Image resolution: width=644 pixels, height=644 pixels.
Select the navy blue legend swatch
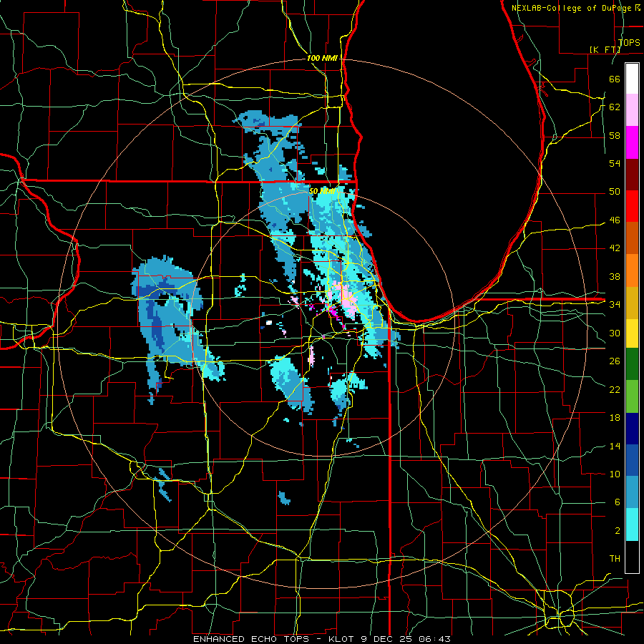tap(632, 429)
